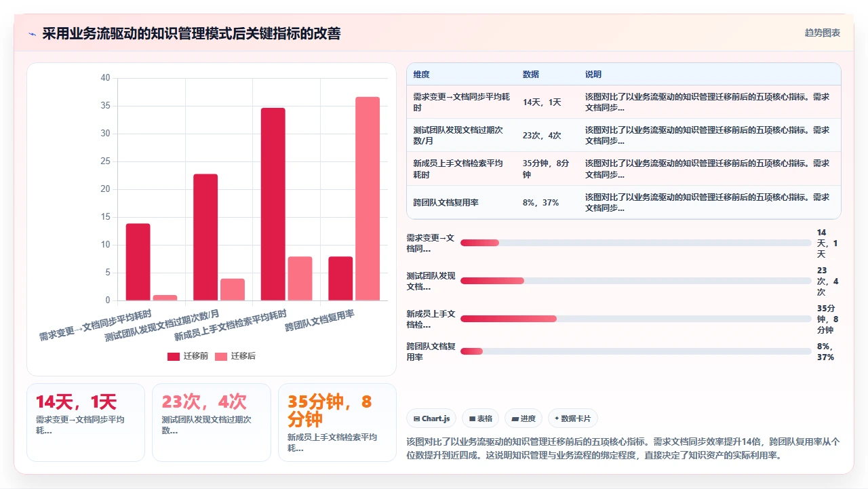The image size is (868, 489).
Task: Open the 23次，4次 data card
Action: coord(212,423)
